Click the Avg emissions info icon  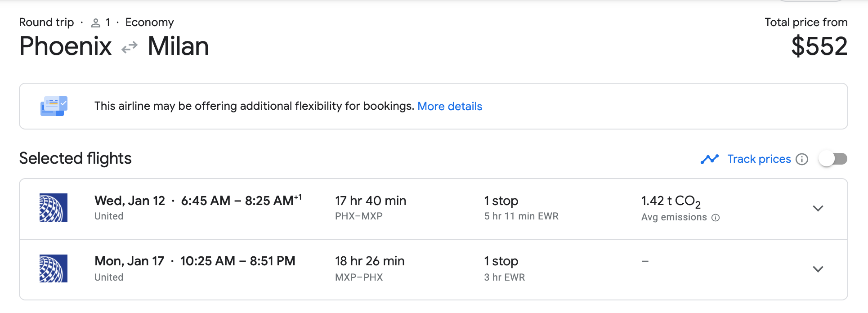click(x=716, y=218)
